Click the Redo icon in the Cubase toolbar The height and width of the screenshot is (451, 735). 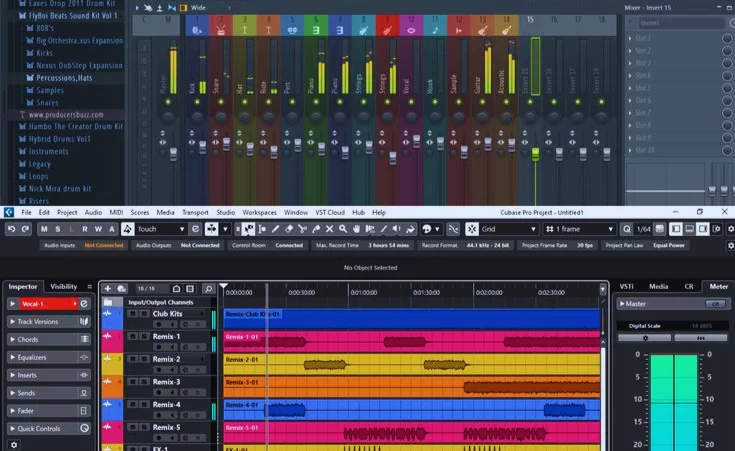click(25, 229)
